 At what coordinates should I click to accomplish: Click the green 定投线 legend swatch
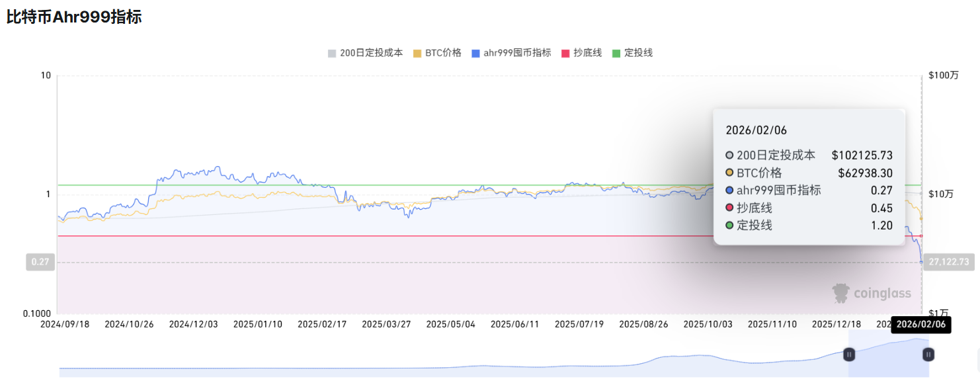[x=616, y=53]
